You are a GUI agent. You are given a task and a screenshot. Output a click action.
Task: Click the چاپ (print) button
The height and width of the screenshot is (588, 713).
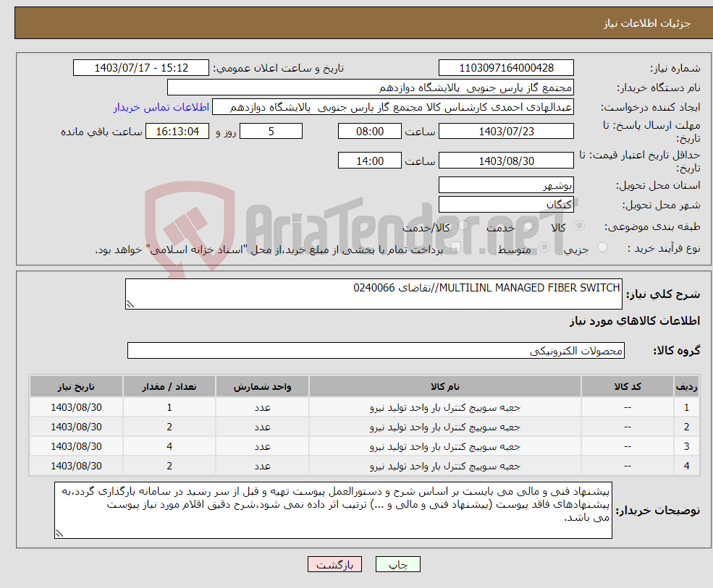tap(397, 564)
